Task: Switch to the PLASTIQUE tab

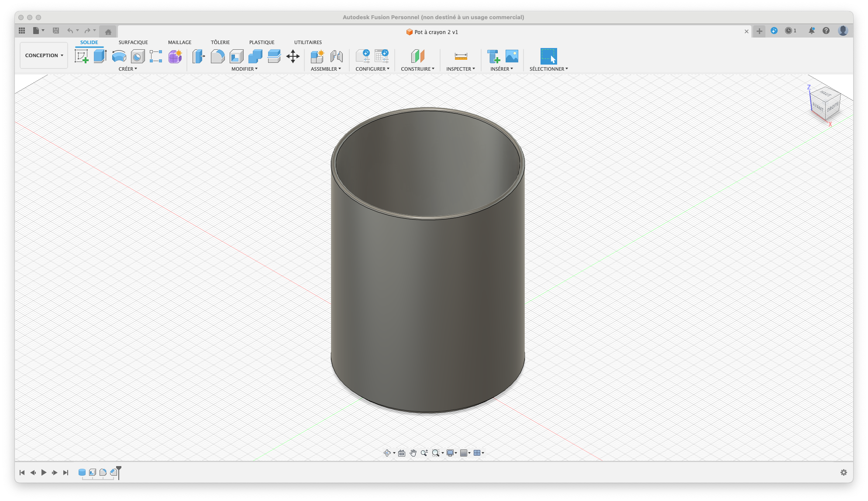Action: (262, 42)
